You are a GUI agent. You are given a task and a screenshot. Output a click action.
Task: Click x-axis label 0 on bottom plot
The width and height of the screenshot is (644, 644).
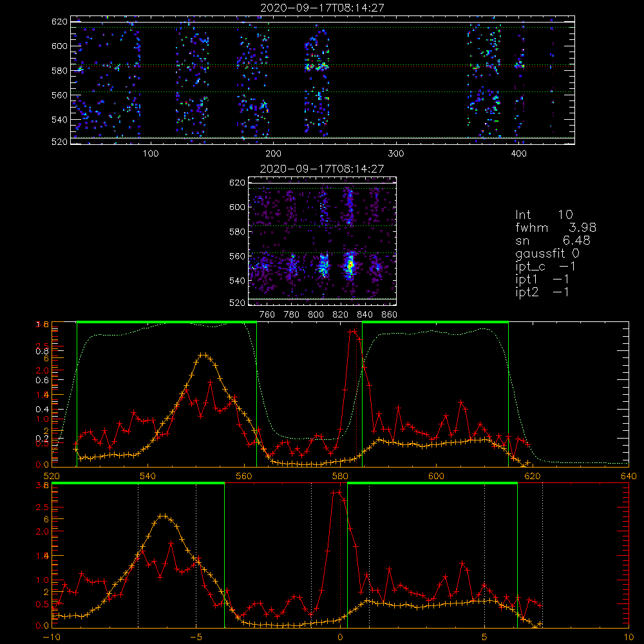(x=340, y=638)
